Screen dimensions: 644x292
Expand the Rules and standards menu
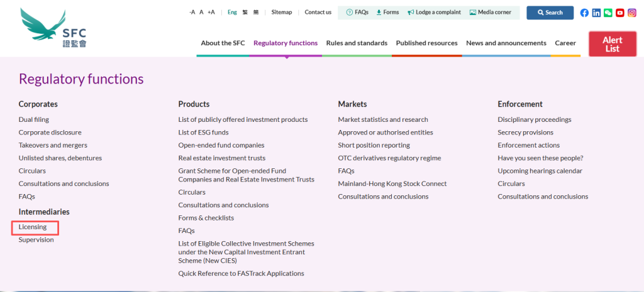pyautogui.click(x=357, y=43)
